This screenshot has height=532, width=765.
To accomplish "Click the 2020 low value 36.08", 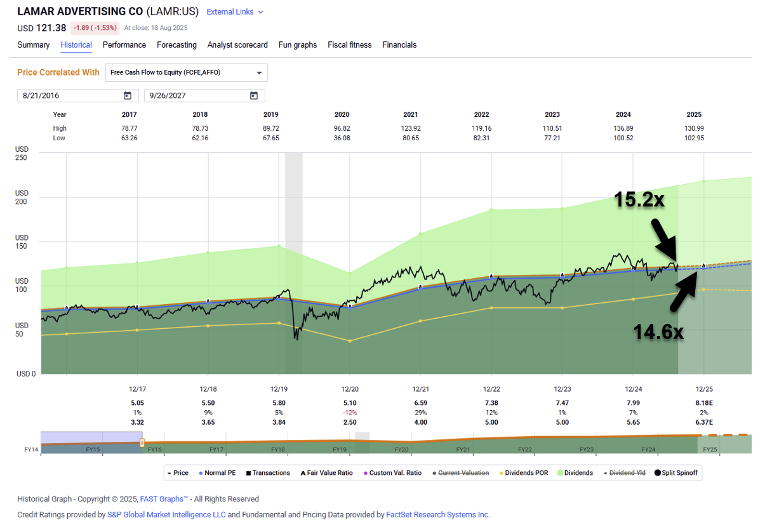I will pos(342,138).
